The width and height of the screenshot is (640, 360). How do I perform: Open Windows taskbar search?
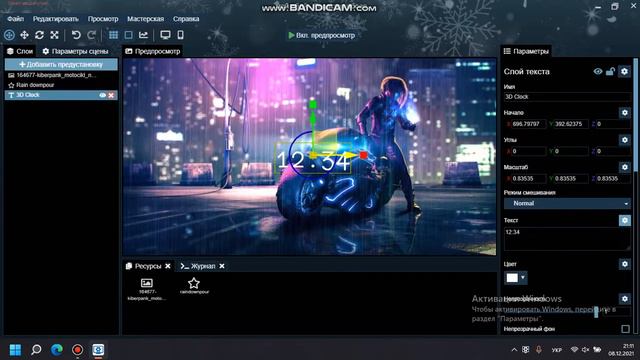(x=36, y=350)
